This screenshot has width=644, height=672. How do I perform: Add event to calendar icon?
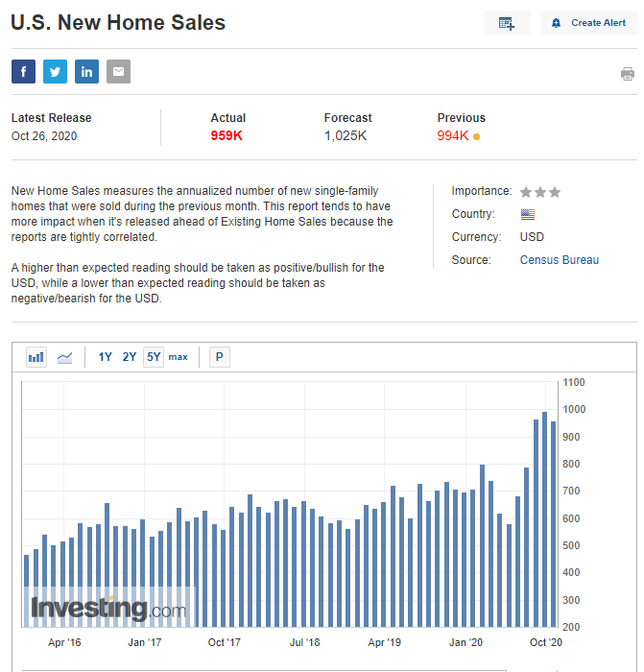click(x=507, y=23)
